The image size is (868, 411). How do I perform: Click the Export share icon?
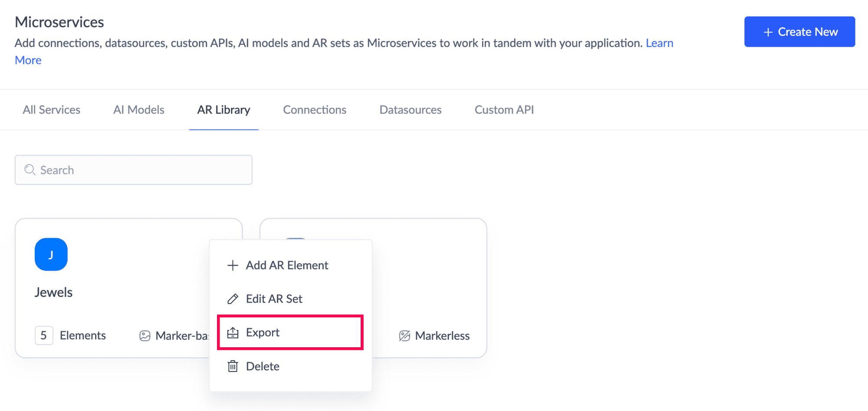[x=233, y=333]
